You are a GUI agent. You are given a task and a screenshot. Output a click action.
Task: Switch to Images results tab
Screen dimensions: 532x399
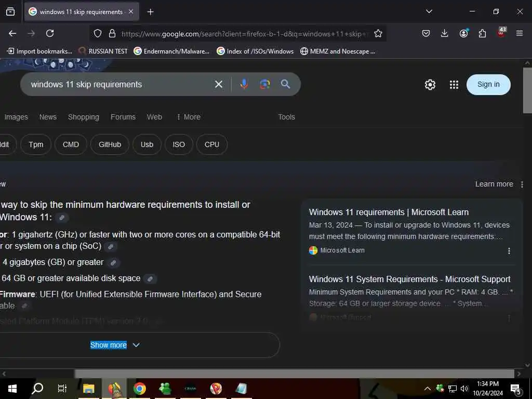click(x=16, y=117)
